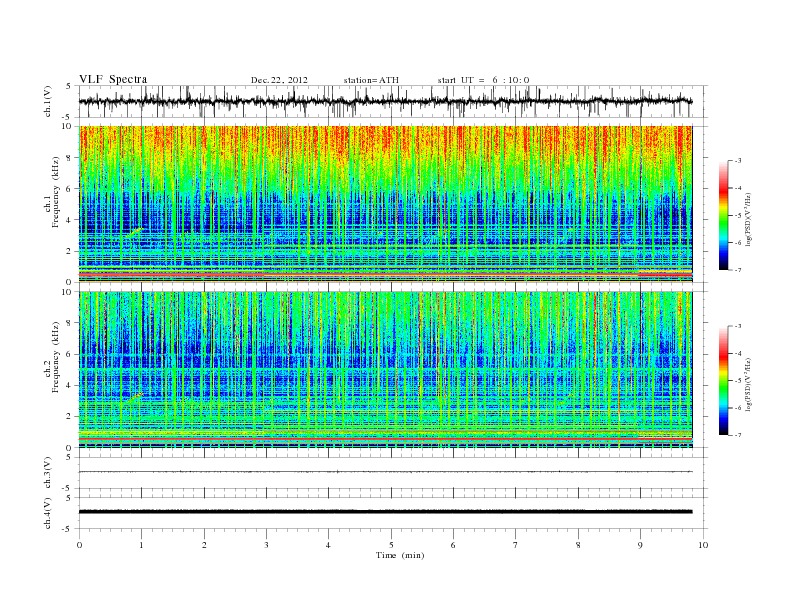Click the ch.1 spectrogram color scale bar
The width and height of the screenshot is (792, 612).
pos(723,215)
